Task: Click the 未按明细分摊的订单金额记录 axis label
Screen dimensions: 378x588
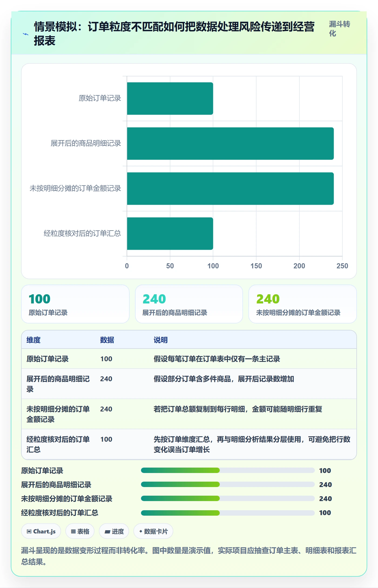Action: tap(75, 188)
